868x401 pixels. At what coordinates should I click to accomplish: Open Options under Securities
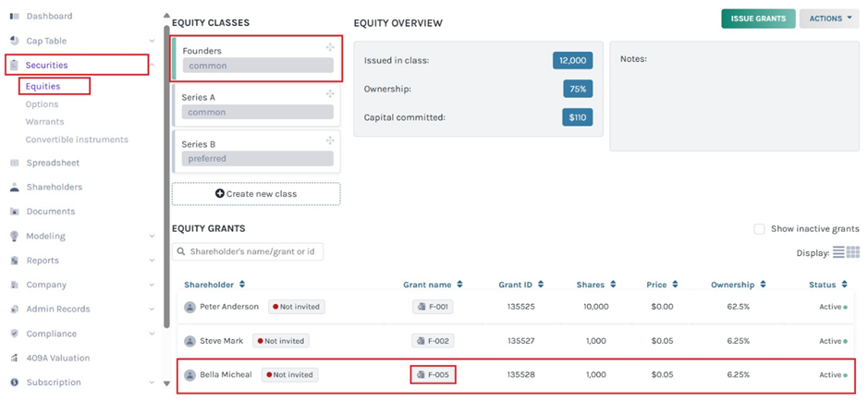tap(43, 104)
